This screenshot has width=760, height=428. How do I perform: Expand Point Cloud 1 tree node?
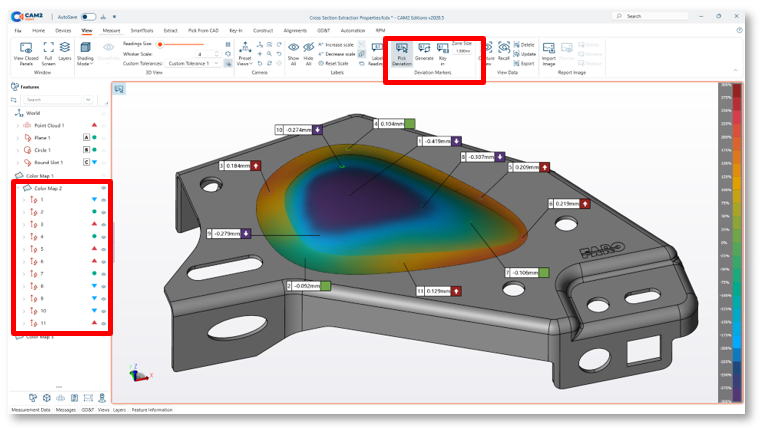pyautogui.click(x=18, y=126)
